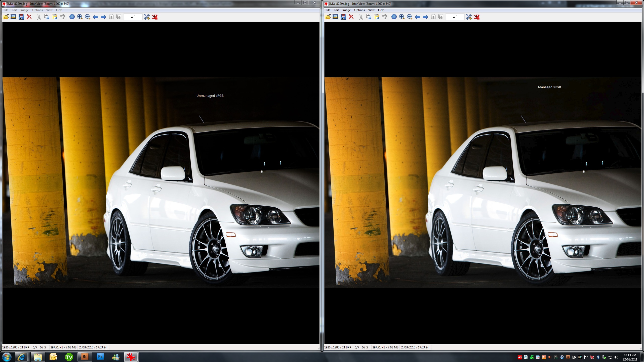Open File menu in right window
The width and height of the screenshot is (644, 362).
(x=328, y=10)
